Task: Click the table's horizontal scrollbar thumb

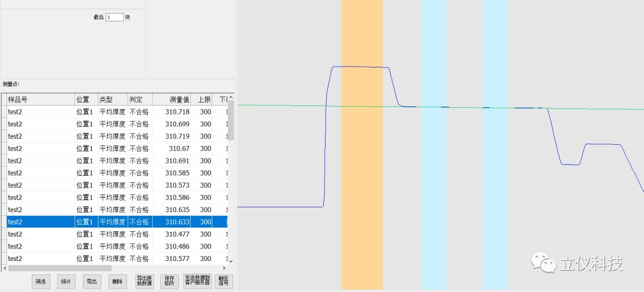Action: 60,268
